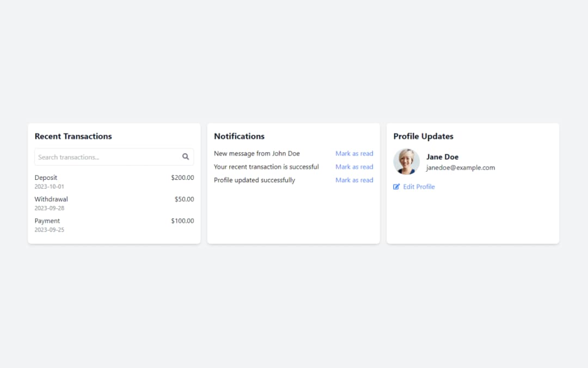Mark profile updated notification as read
The height and width of the screenshot is (368, 588).
[354, 180]
